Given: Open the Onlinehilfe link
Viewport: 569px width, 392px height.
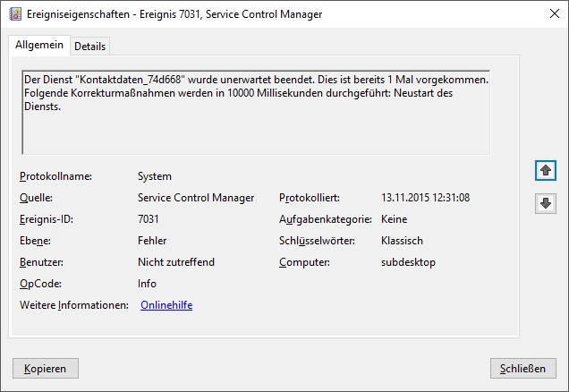Looking at the screenshot, I should (x=166, y=305).
